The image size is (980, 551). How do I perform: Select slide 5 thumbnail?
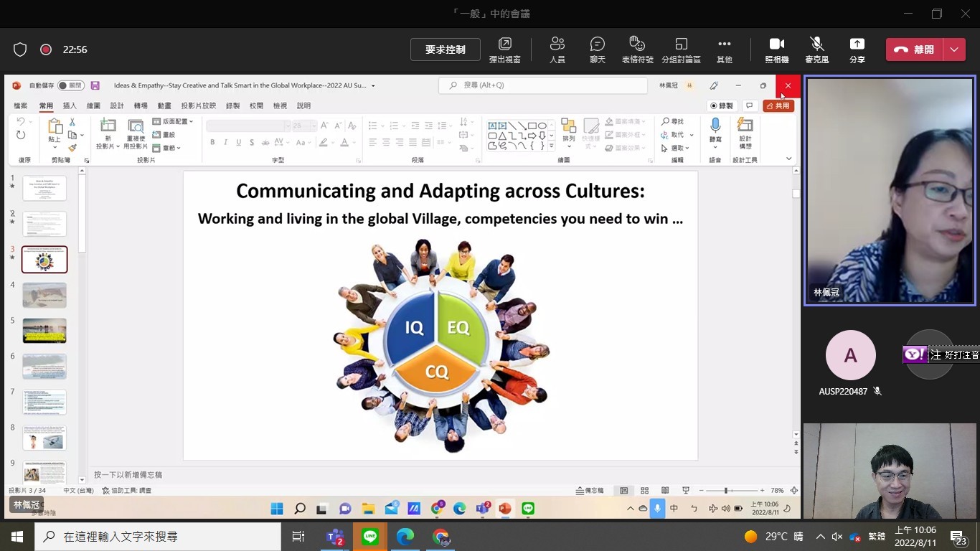[44, 331]
